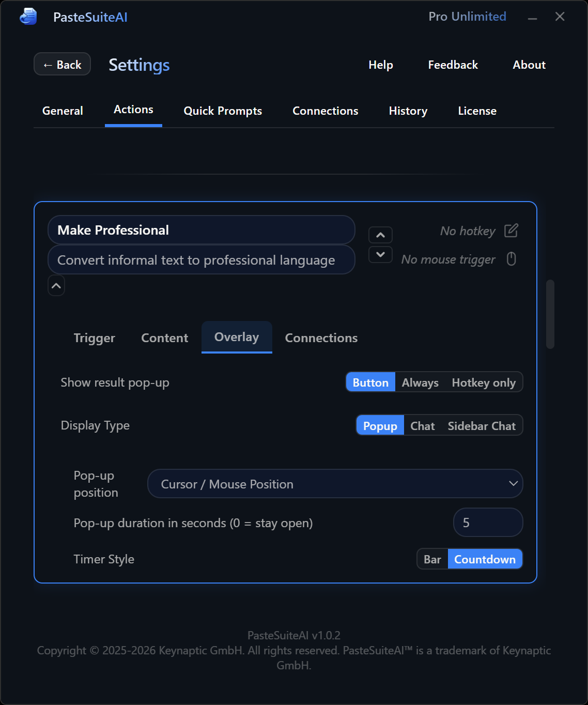Screen dimensions: 588x705
Task: Collapse the Make Professional action details
Action: [x=56, y=286]
